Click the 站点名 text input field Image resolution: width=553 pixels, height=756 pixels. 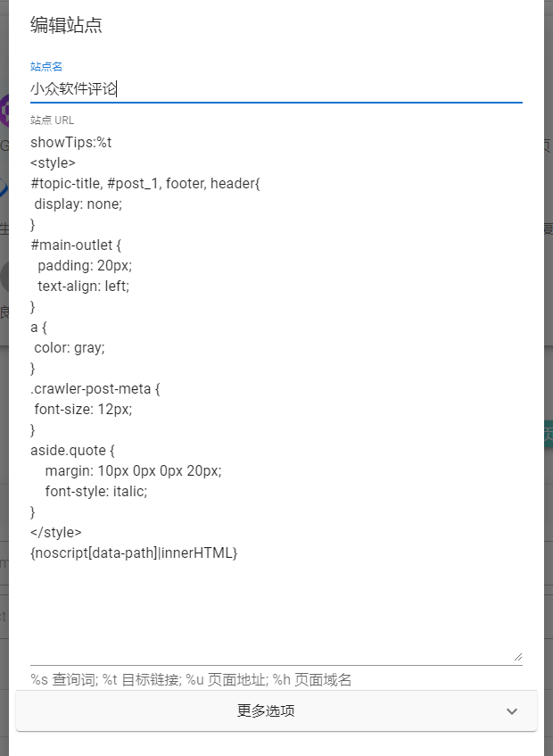coord(276,88)
